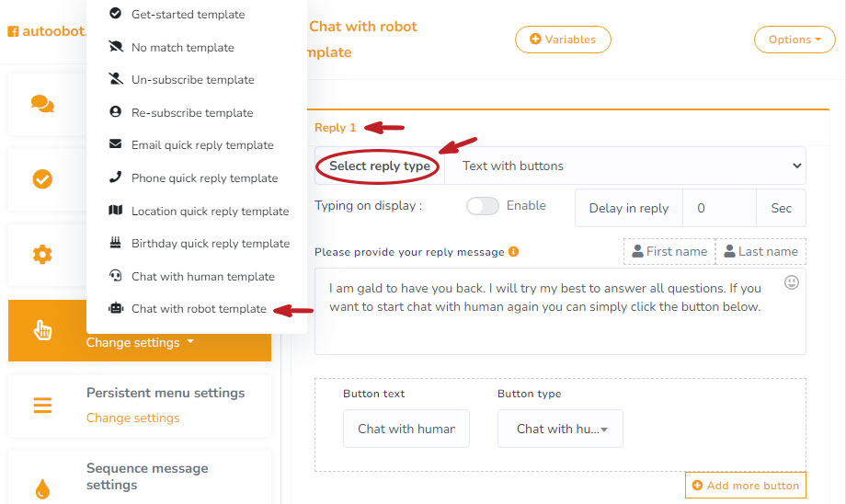Click the Delay in reply seconds field
This screenshot has width=846, height=504.
point(719,209)
